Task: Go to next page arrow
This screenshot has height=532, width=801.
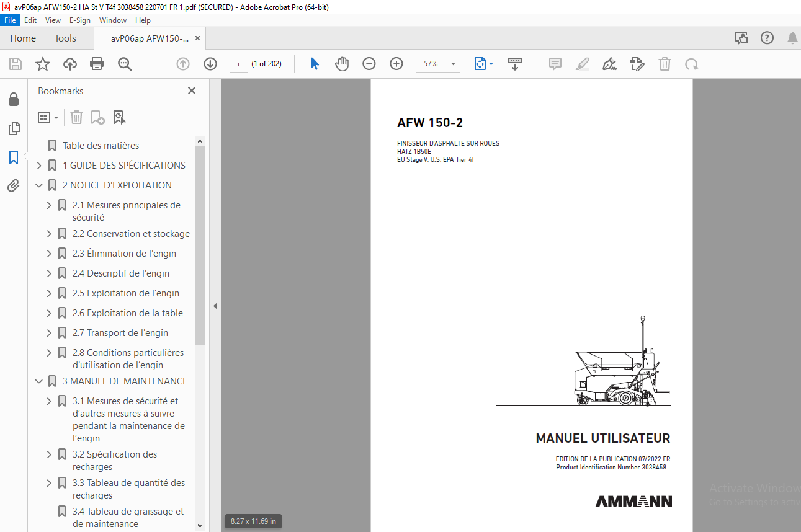Action: point(210,64)
